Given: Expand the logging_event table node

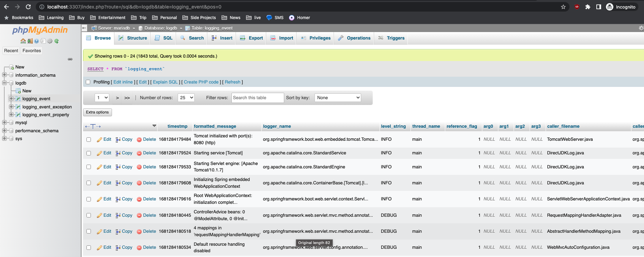Looking at the screenshot, I should pyautogui.click(x=11, y=99).
